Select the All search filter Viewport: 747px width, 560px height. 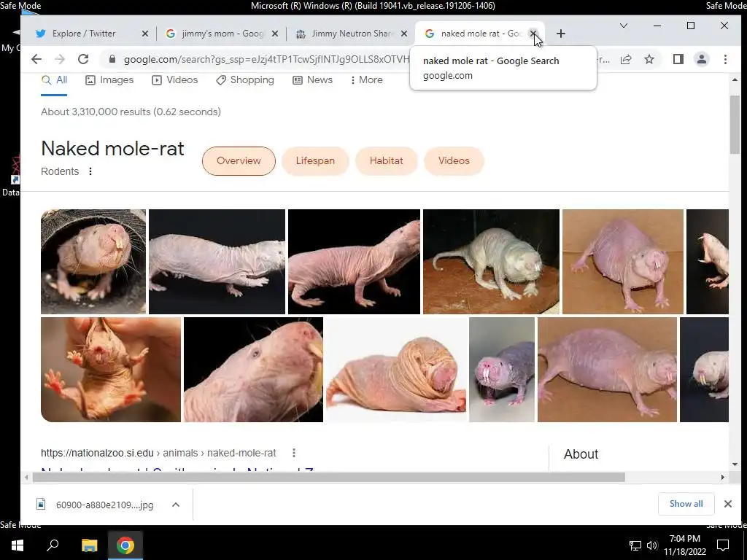click(54, 80)
